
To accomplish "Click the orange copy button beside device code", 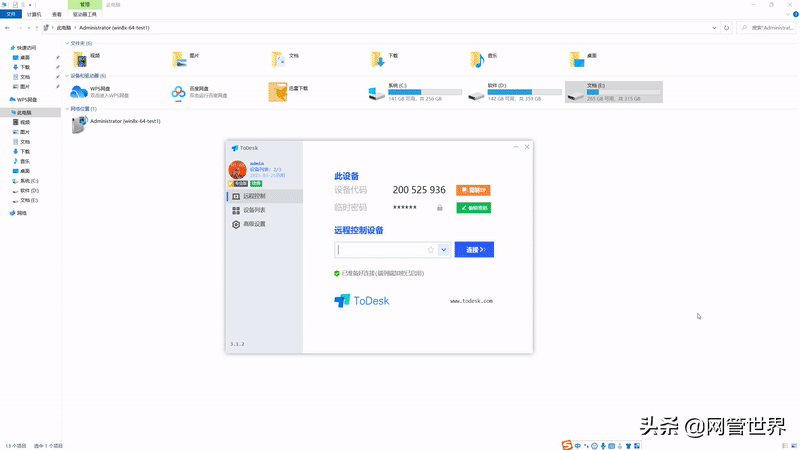I will [473, 190].
